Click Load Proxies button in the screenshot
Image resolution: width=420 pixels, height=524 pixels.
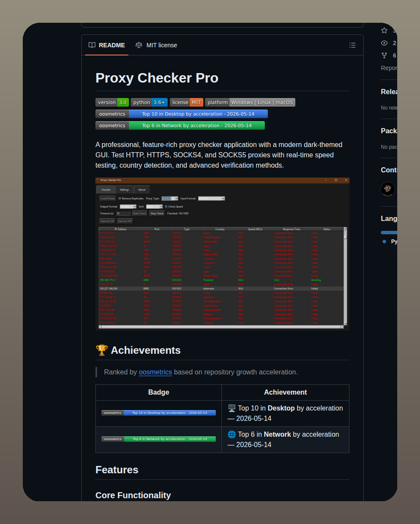[107, 199]
